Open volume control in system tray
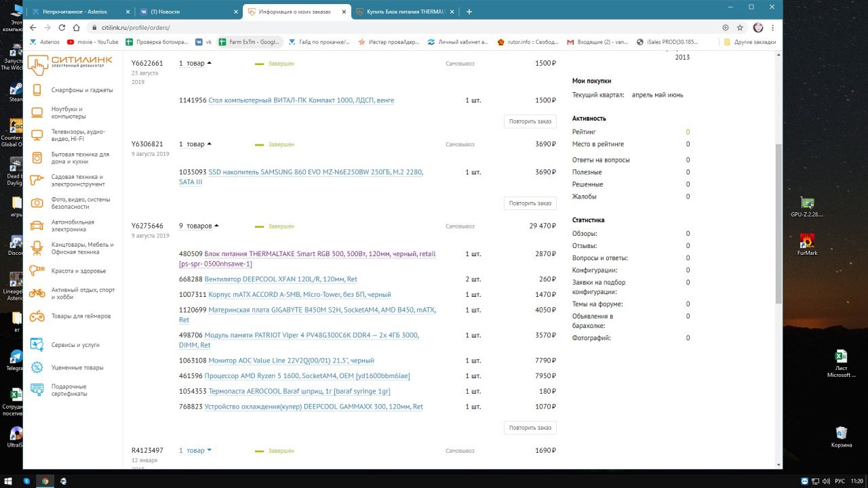This screenshot has width=868, height=488. coord(825,481)
